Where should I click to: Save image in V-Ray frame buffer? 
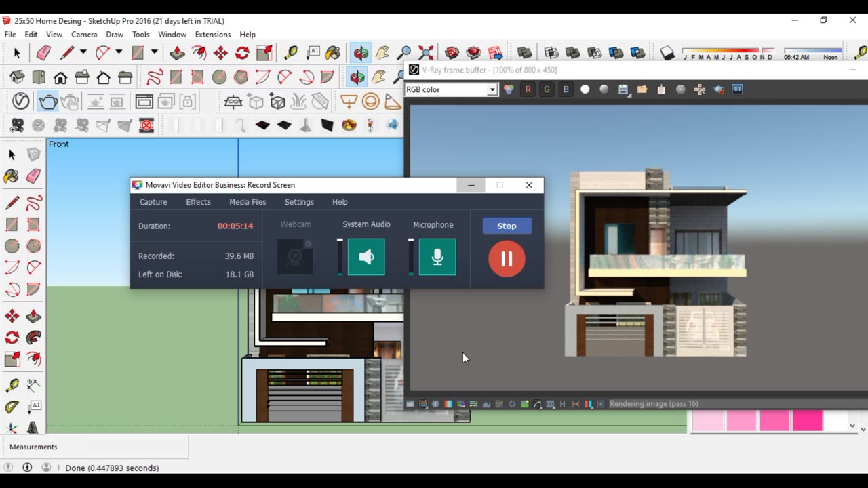[623, 89]
